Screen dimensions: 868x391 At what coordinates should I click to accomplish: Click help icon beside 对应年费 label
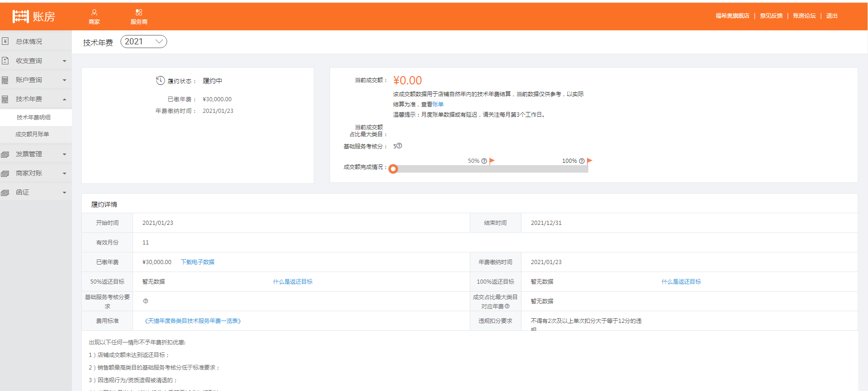click(507, 307)
